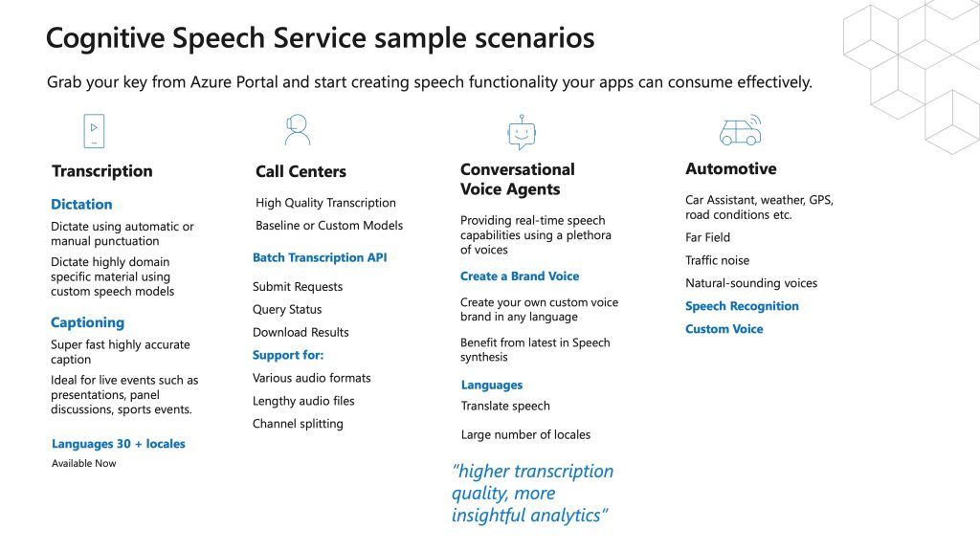Viewport: 980px width, 551px height.
Task: Open the Dictation link
Action: click(81, 205)
